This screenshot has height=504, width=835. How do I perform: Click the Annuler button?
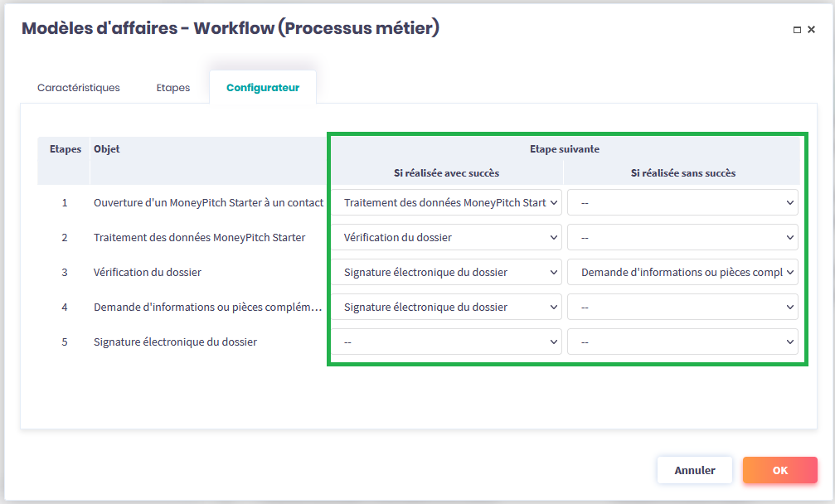[x=695, y=470]
